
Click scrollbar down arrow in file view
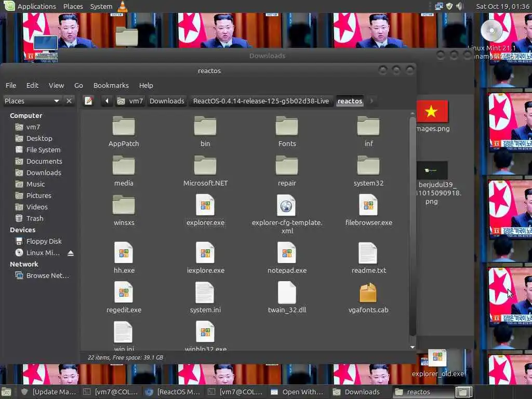pos(412,347)
